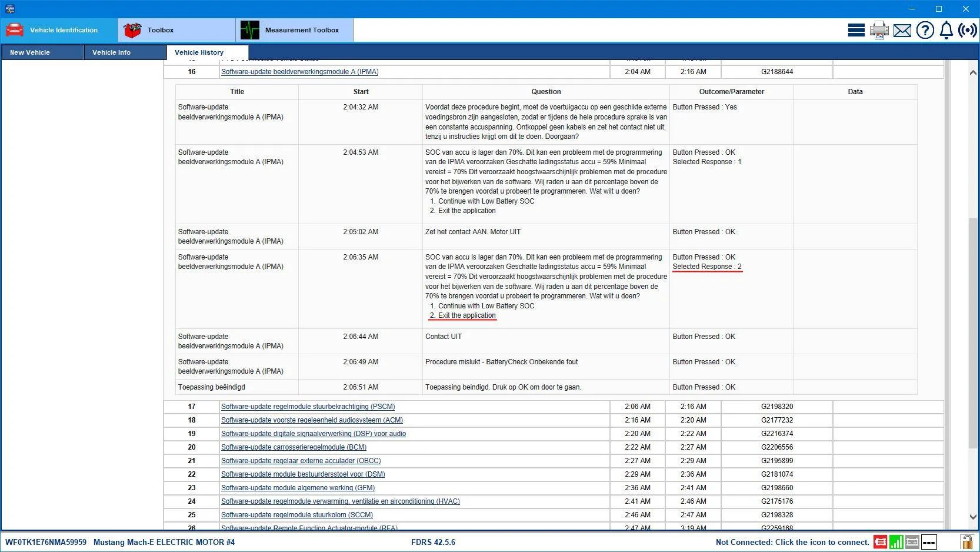
Task: Open Software-update carrosserieregelmodule (BCM) link
Action: [294, 447]
